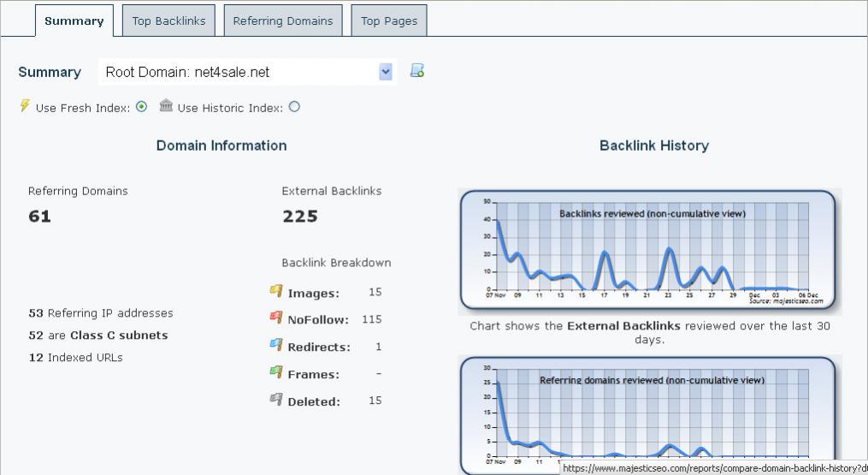This screenshot has width=868, height=475.
Task: Go to the Top Pages tab
Action: (x=389, y=21)
